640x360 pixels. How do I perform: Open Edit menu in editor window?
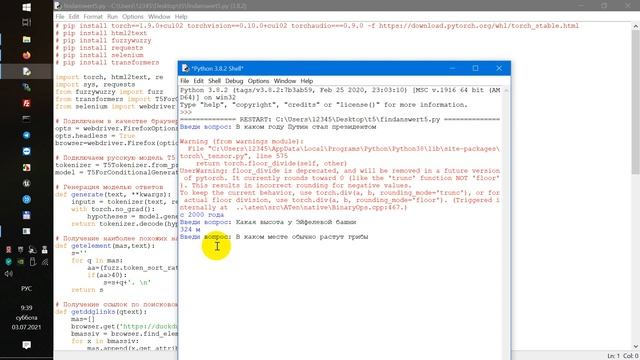click(x=74, y=16)
